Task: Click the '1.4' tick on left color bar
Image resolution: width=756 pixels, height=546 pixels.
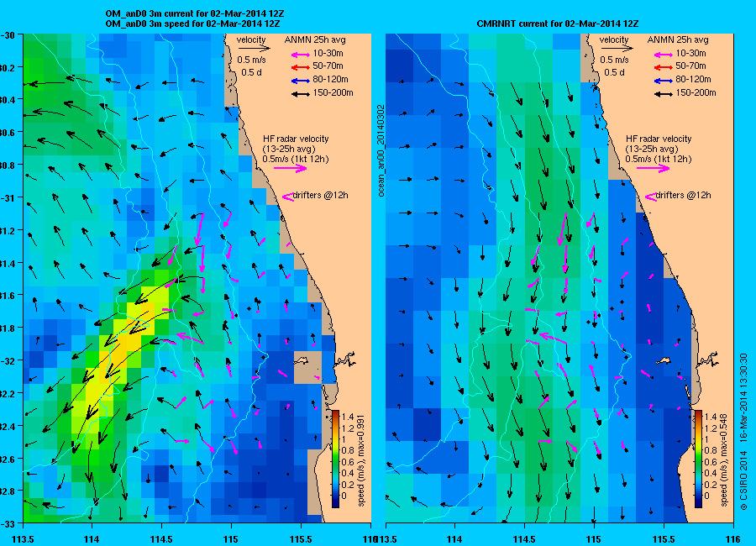Action: pyautogui.click(x=348, y=417)
